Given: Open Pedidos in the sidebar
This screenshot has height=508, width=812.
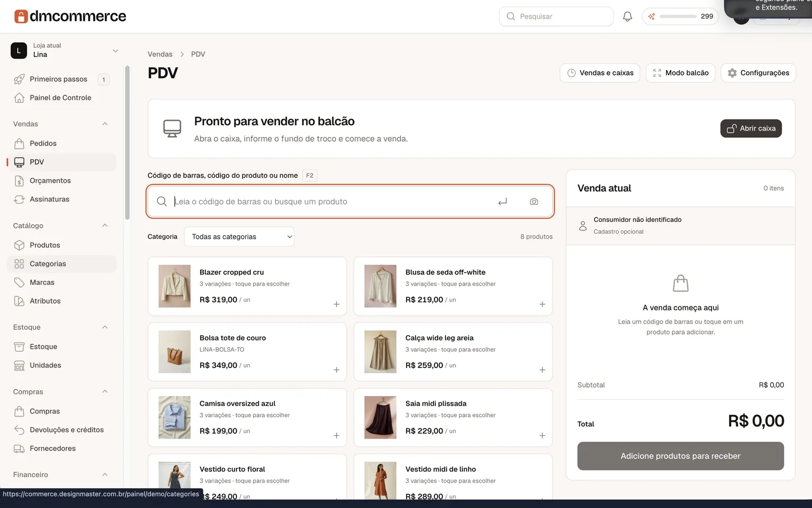Looking at the screenshot, I should [x=61, y=143].
